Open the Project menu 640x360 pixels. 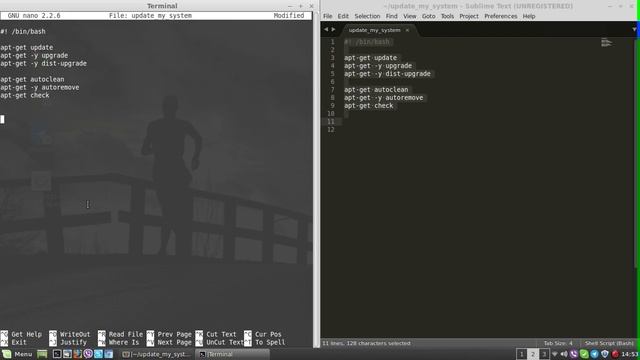click(469, 16)
